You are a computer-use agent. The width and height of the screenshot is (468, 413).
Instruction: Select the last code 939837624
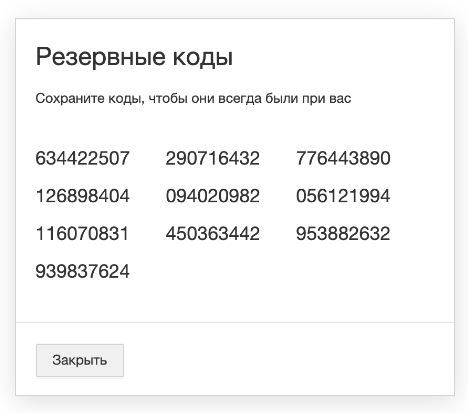click(82, 271)
